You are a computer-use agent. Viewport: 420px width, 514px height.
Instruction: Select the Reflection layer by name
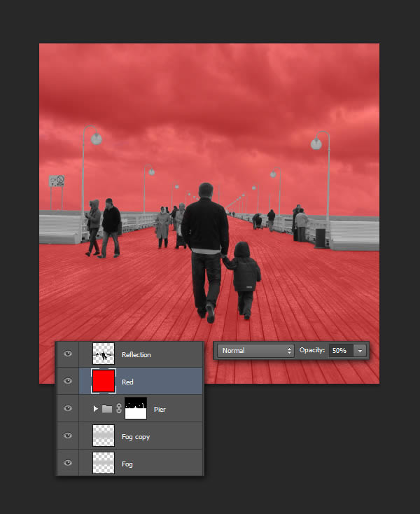point(136,355)
